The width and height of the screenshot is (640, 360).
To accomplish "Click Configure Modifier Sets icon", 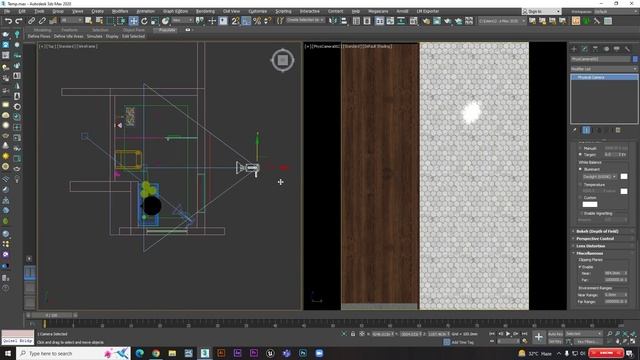I will click(x=618, y=130).
